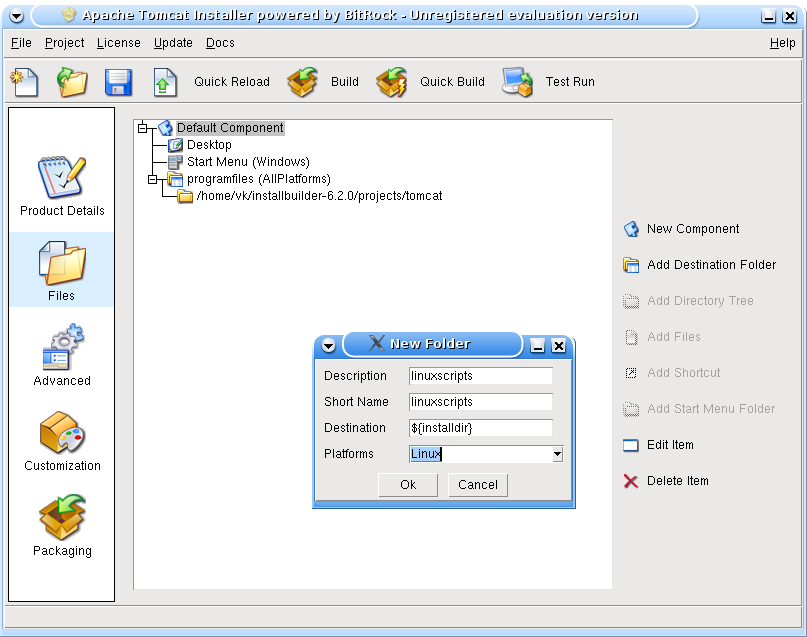Image resolution: width=807 pixels, height=637 pixels.
Task: Click the Short Name input field
Action: point(481,402)
